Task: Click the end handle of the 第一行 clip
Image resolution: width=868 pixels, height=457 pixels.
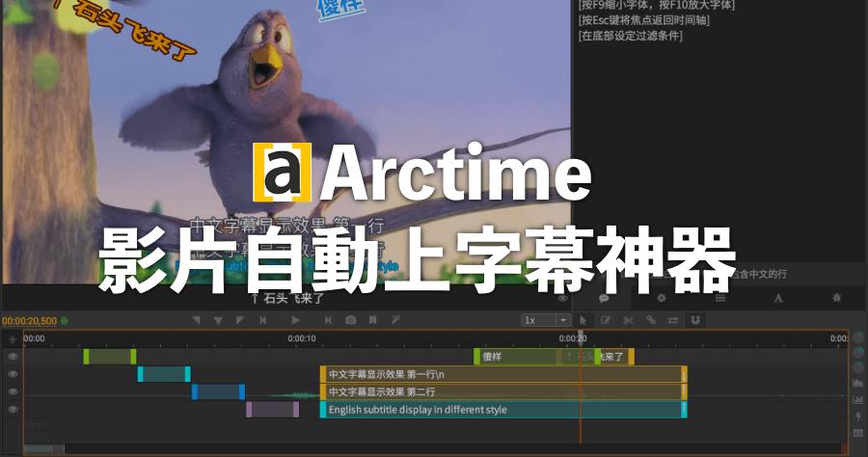Action: pos(684,374)
